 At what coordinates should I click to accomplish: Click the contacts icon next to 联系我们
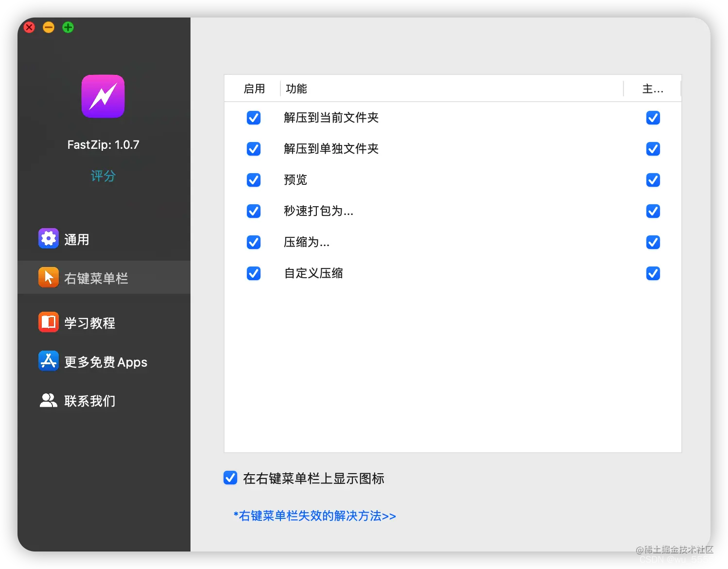[x=48, y=400]
